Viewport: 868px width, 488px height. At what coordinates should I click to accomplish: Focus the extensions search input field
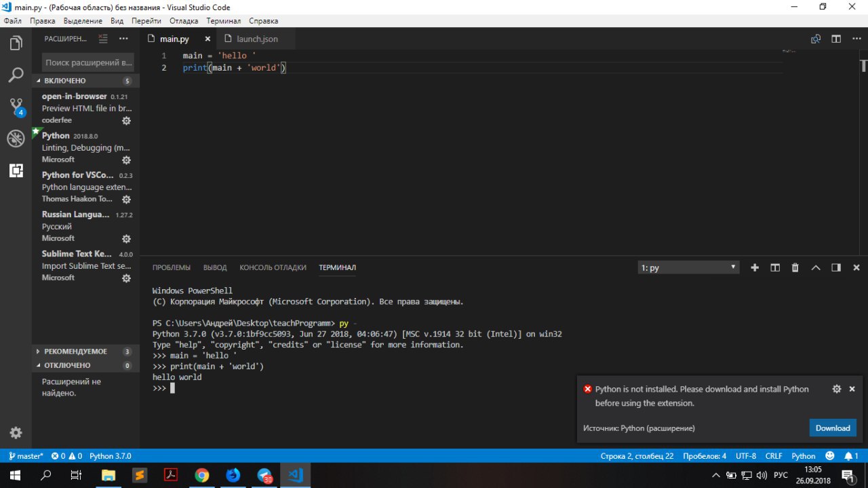tap(89, 62)
